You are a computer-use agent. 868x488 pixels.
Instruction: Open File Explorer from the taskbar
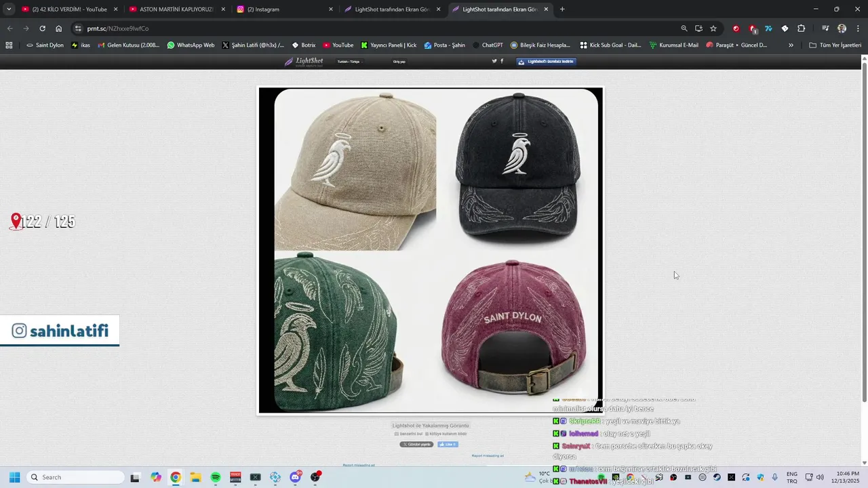pos(195,477)
